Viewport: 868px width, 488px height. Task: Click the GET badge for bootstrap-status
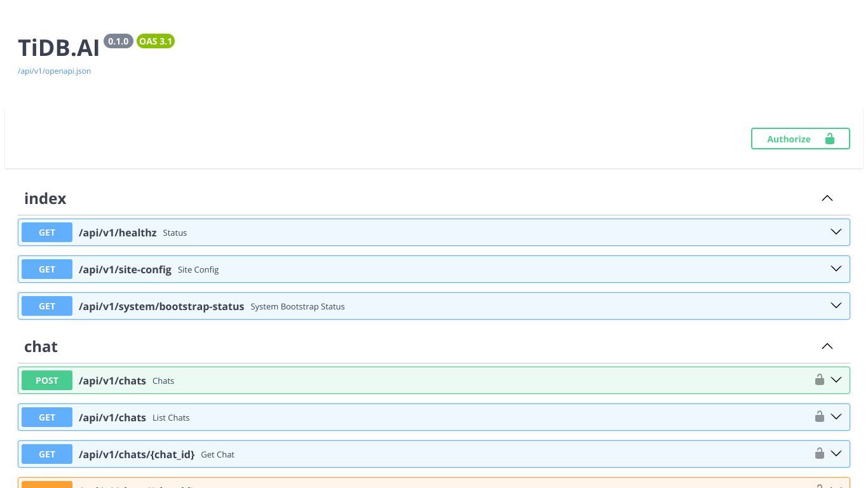(47, 306)
